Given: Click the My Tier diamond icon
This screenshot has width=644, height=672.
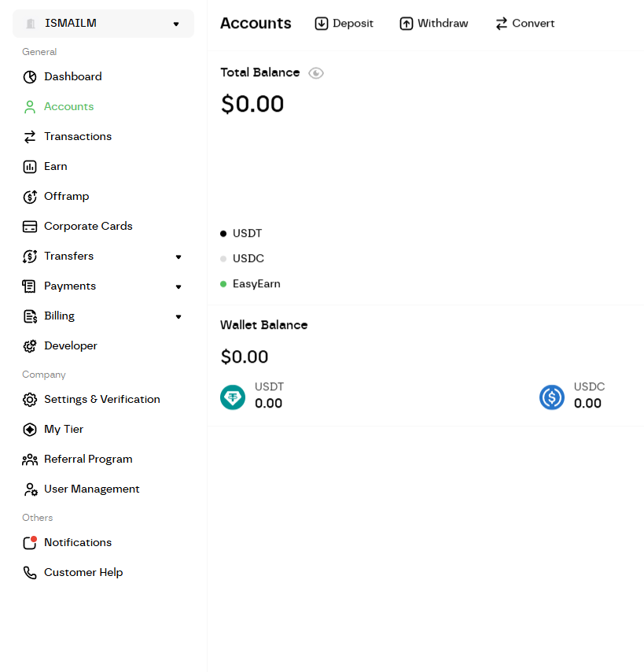Looking at the screenshot, I should (x=30, y=430).
